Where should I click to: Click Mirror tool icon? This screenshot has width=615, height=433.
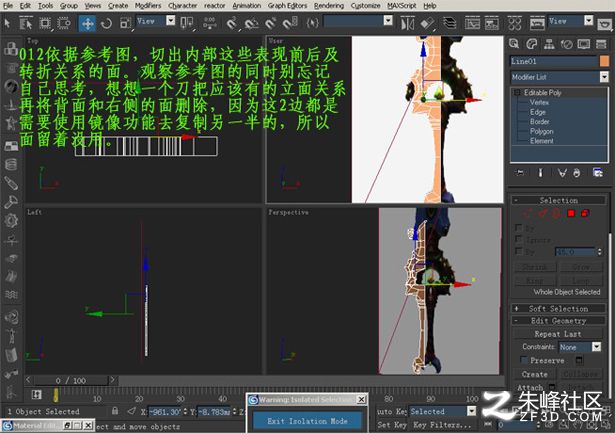408,23
